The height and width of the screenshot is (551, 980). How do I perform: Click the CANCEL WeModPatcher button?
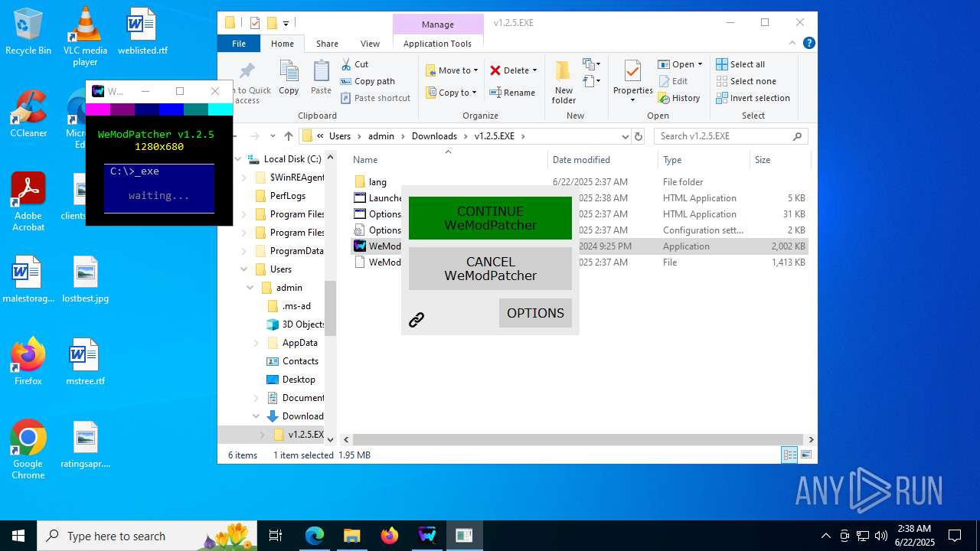[490, 269]
